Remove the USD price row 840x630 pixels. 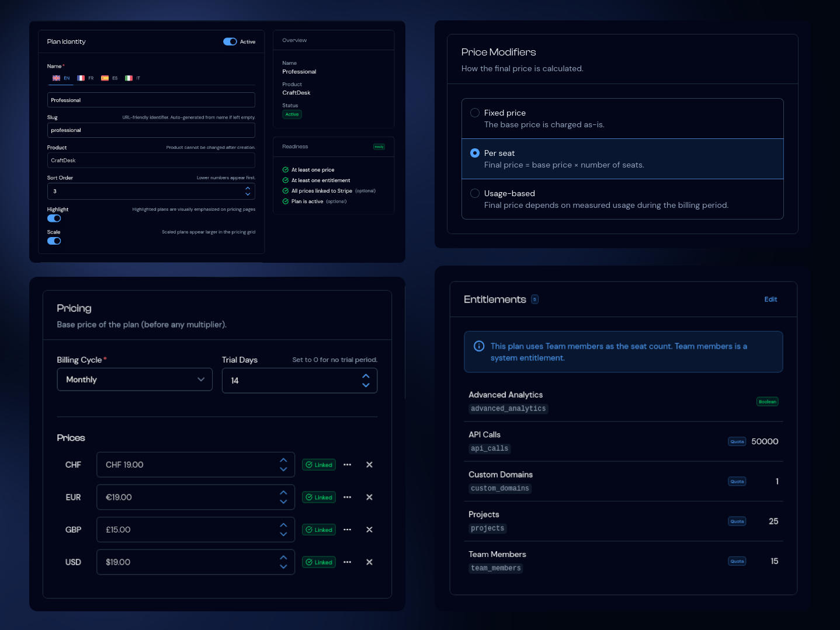pos(369,562)
